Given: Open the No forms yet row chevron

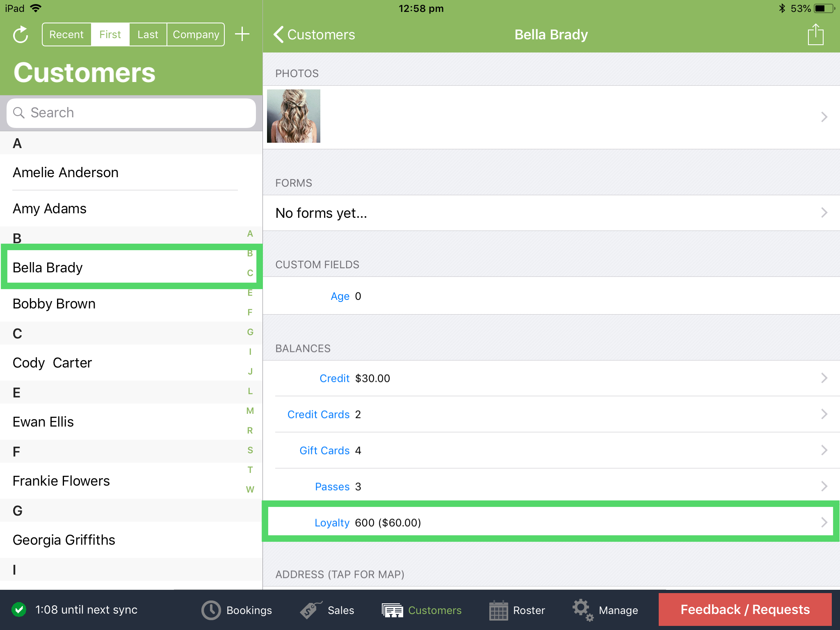Looking at the screenshot, I should click(824, 212).
